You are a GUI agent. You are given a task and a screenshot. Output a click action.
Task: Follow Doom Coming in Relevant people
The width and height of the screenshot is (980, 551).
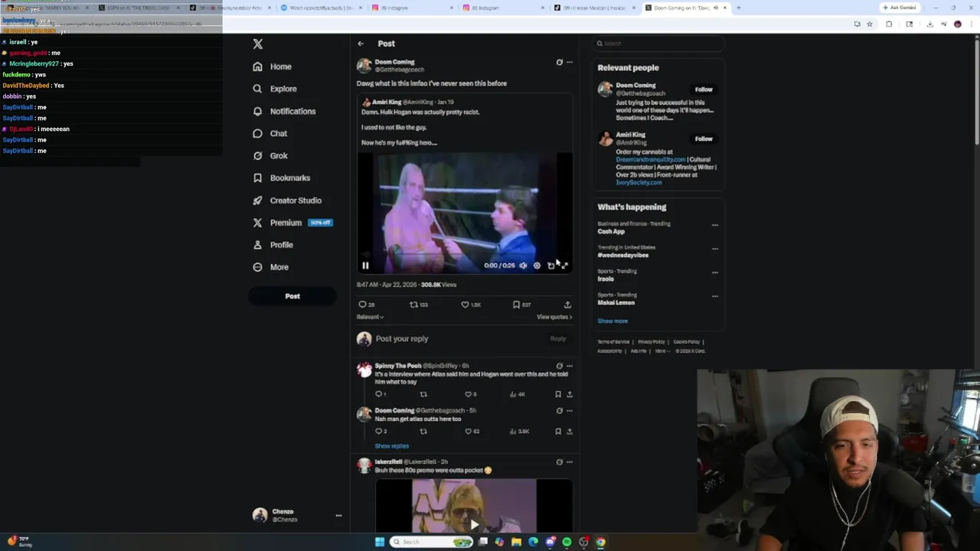pos(704,90)
